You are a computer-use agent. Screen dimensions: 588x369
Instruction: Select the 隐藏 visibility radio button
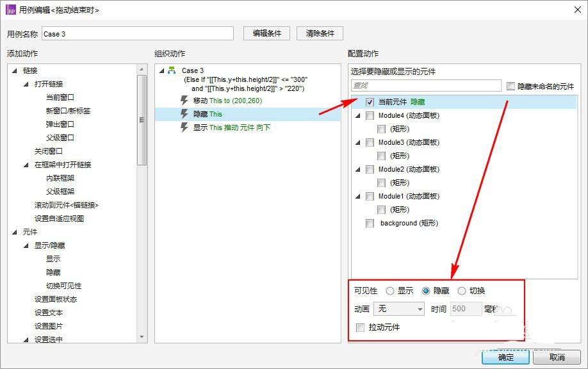point(425,291)
